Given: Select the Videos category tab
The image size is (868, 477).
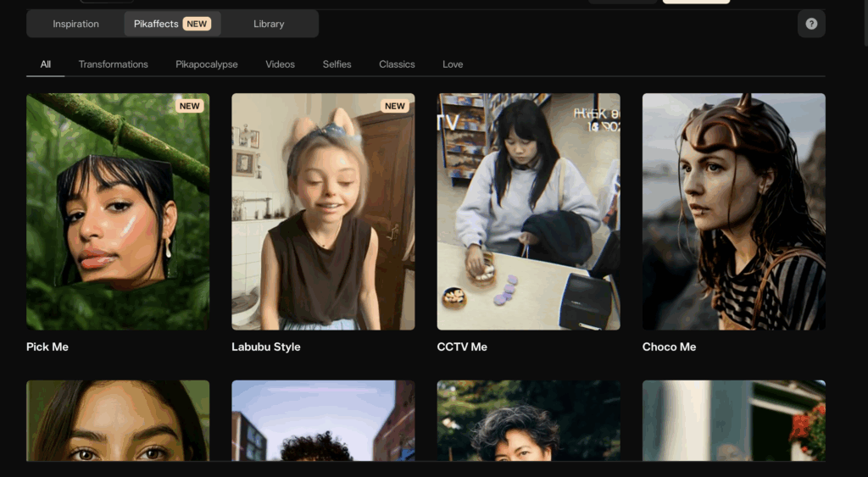Looking at the screenshot, I should (x=280, y=64).
